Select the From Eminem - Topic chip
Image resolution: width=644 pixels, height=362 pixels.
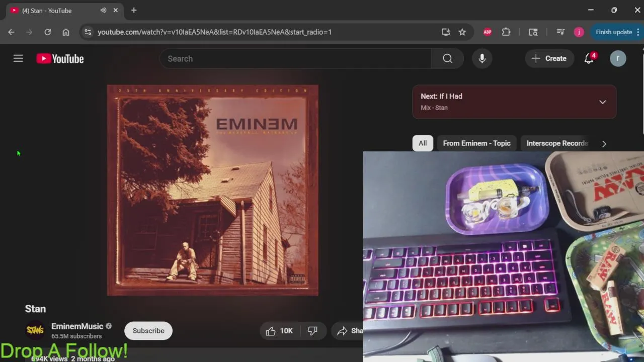(476, 143)
